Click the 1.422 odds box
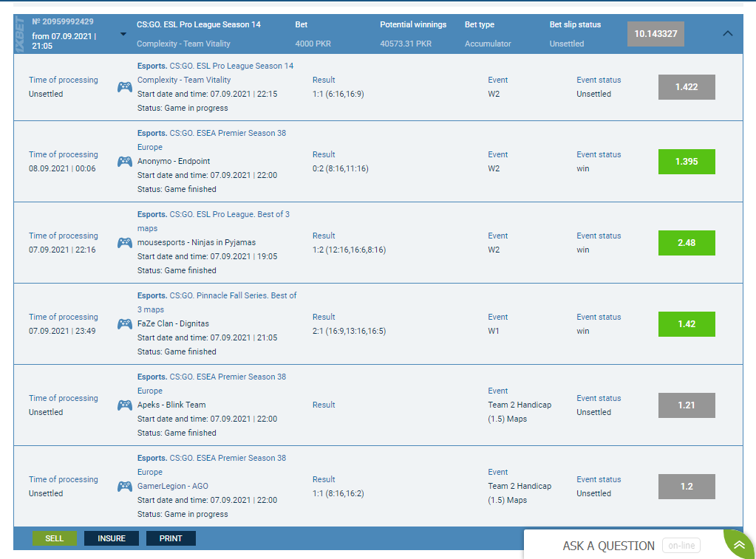The height and width of the screenshot is (559, 756). point(687,86)
